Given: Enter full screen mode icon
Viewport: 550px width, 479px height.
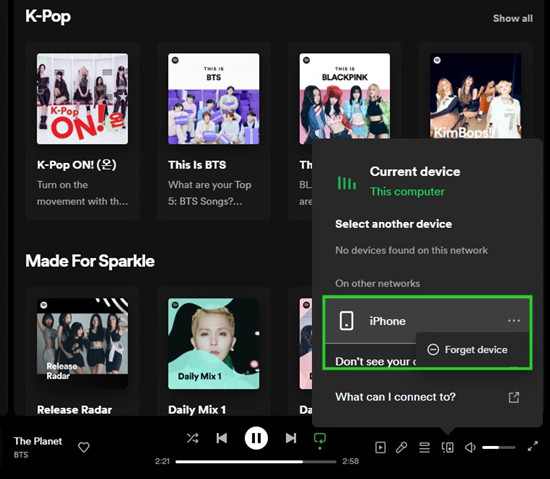Looking at the screenshot, I should click(533, 446).
